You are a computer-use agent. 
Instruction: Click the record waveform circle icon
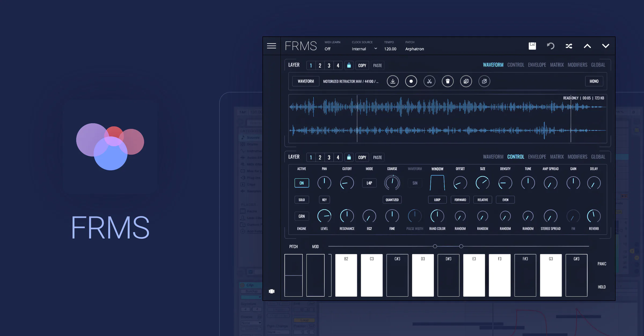coord(411,81)
